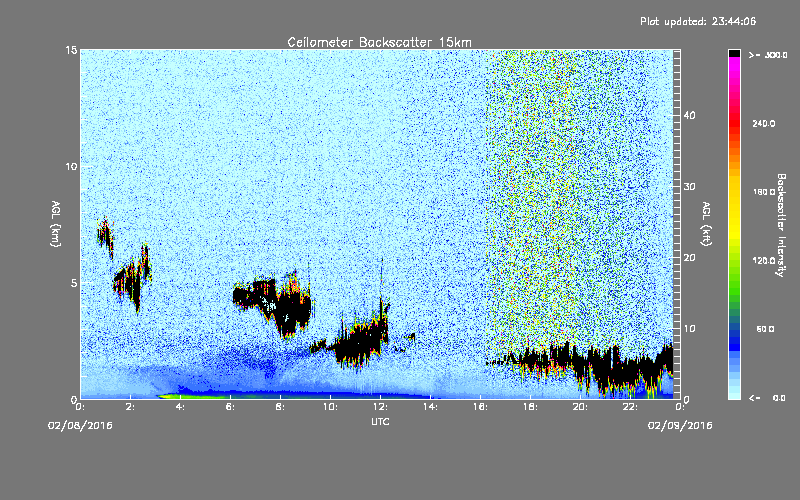Click the 10: hour tick label
This screenshot has width=800, height=500.
click(330, 407)
